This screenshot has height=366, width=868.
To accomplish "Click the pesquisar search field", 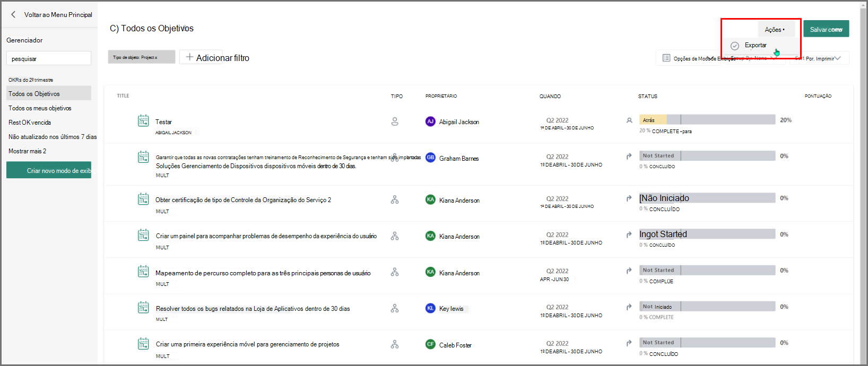I will pos(49,58).
